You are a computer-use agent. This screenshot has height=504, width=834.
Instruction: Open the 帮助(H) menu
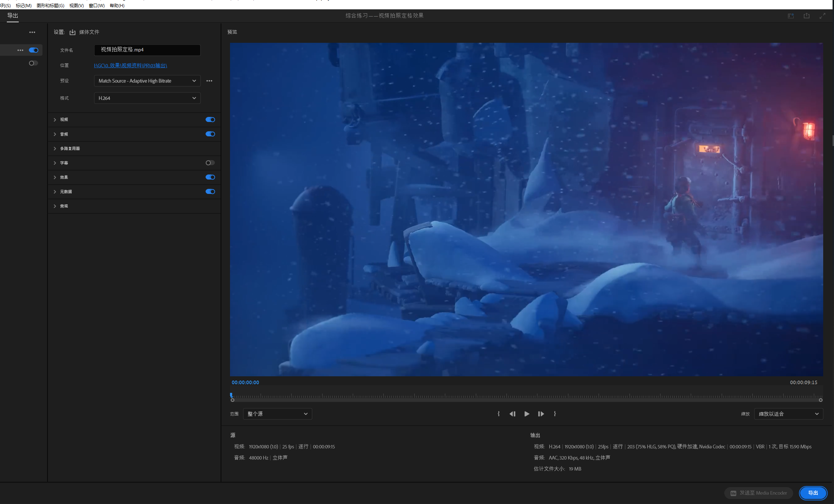[117, 5]
